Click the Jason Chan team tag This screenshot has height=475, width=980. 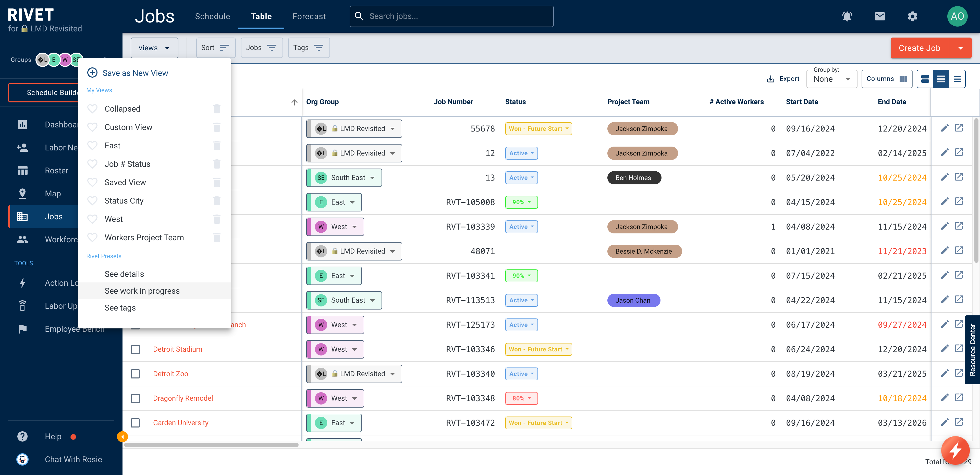click(633, 300)
